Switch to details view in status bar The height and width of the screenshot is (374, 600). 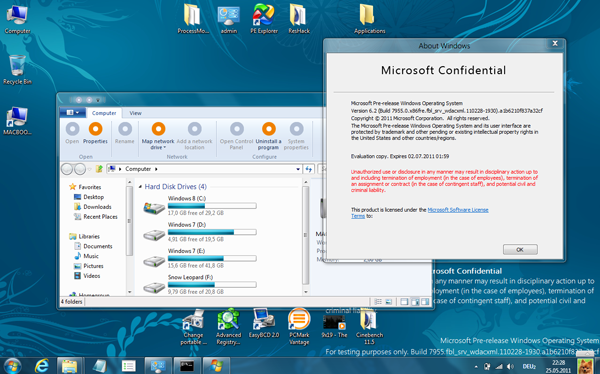[378, 302]
